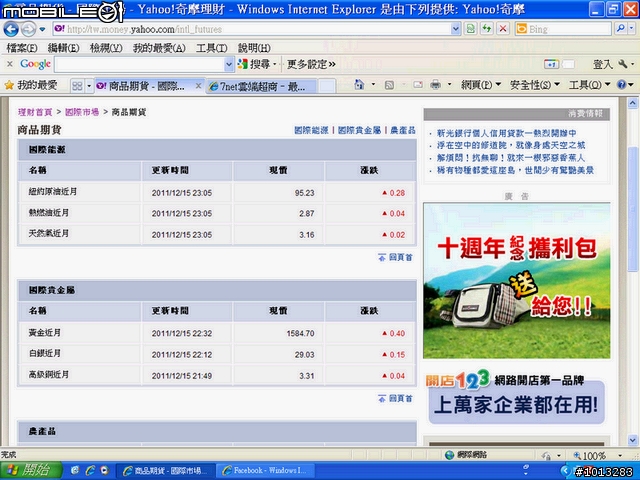Image resolution: width=640 pixels, height=480 pixels.
Task: Expand the address bar history dropdown
Action: pos(456,29)
